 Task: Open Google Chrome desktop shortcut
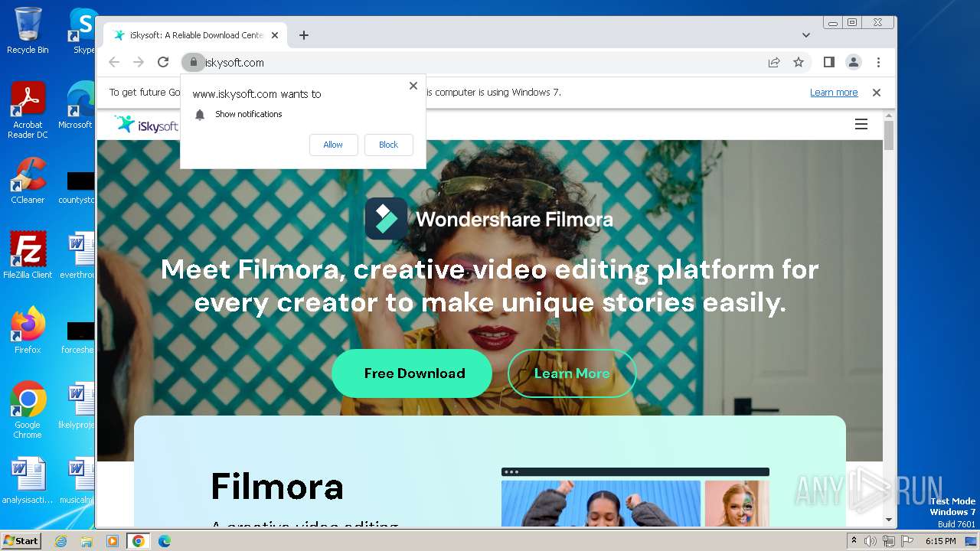point(28,410)
